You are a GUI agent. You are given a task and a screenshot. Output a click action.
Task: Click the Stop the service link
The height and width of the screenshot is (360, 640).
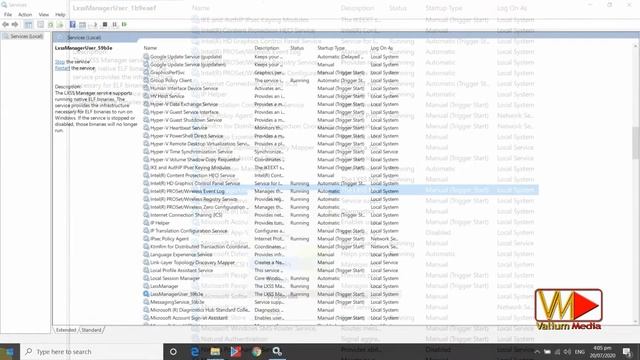click(x=60, y=62)
